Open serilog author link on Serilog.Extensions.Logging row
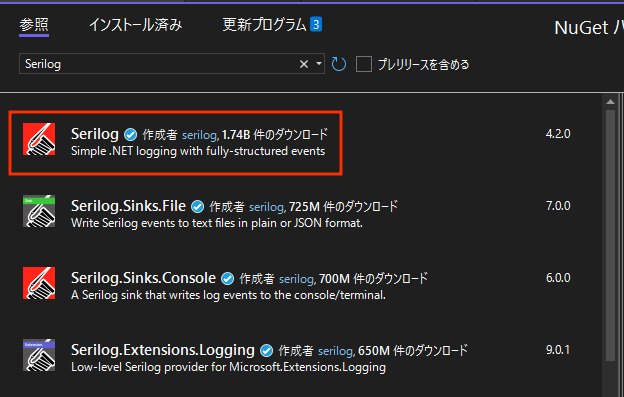 click(x=335, y=351)
